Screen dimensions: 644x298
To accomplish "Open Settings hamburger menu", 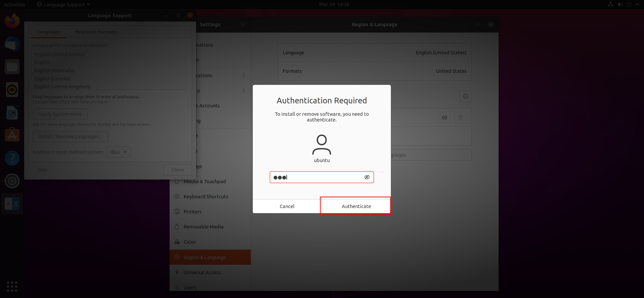I will coord(242,24).
